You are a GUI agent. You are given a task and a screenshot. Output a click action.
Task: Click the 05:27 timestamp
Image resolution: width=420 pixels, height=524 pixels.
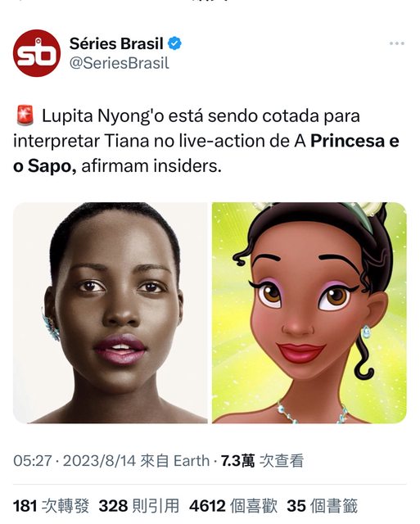(33, 461)
